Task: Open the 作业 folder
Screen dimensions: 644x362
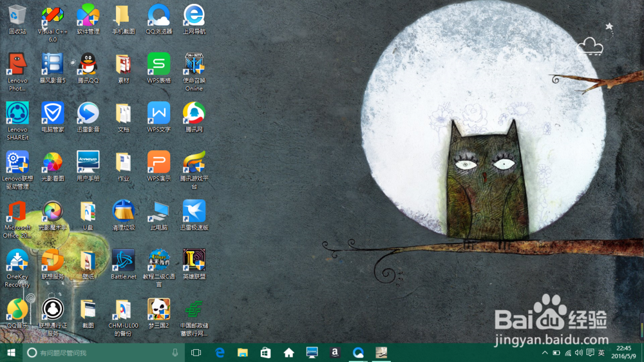Action: [123, 166]
